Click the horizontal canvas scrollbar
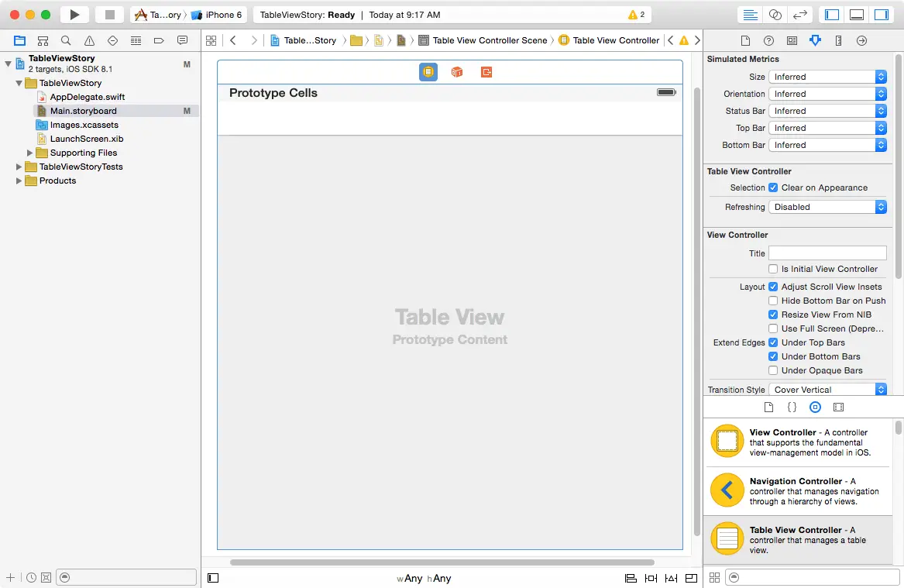This screenshot has width=904, height=588. 442,562
